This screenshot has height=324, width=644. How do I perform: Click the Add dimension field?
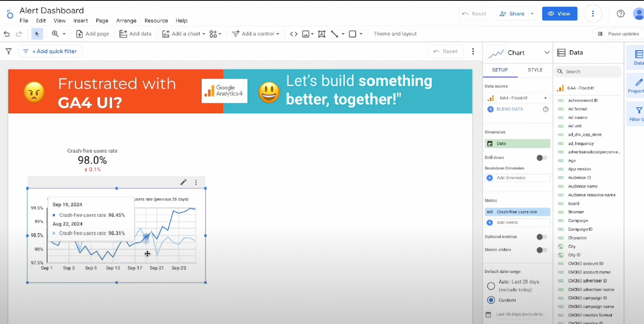coord(518,178)
